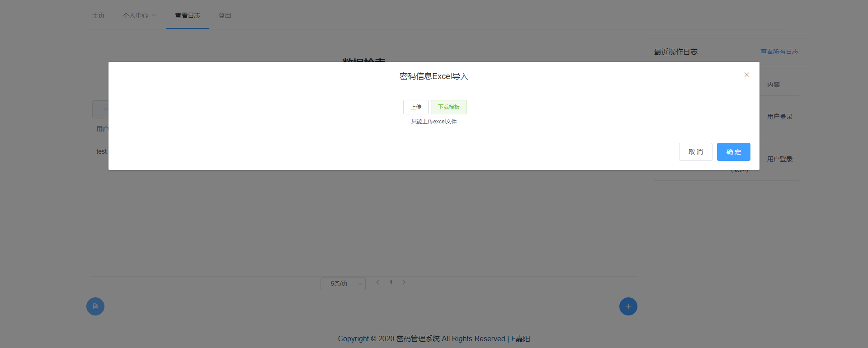Screen dimensions: 868x348
Task: Select page number 1 in pagination
Action: click(x=391, y=282)
